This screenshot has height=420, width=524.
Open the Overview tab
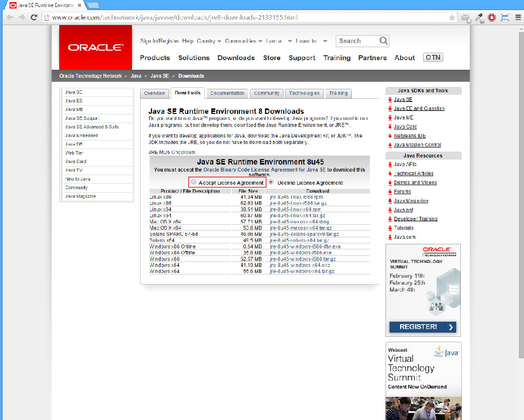point(155,93)
